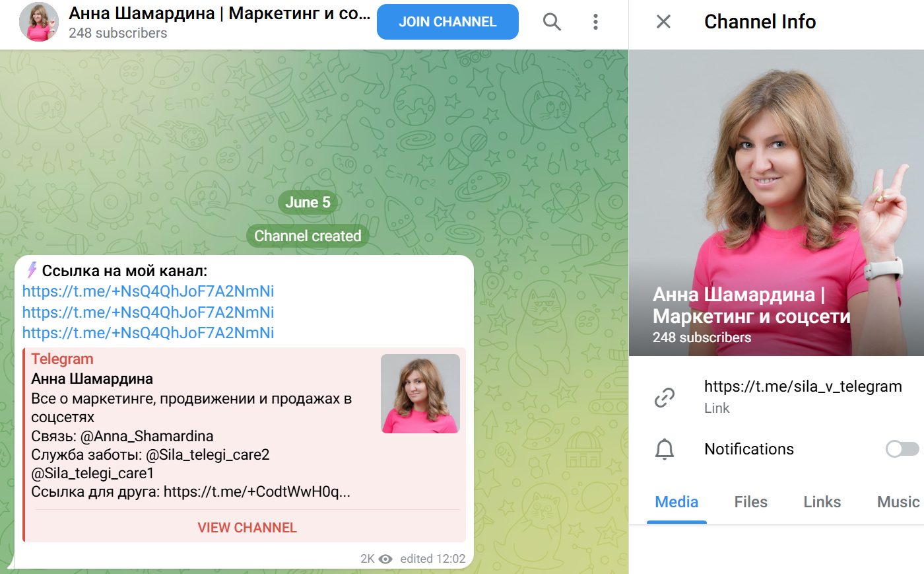The image size is (924, 574).
Task: Click the @Anna_Shamardina contact line in the preview
Action: [122, 436]
